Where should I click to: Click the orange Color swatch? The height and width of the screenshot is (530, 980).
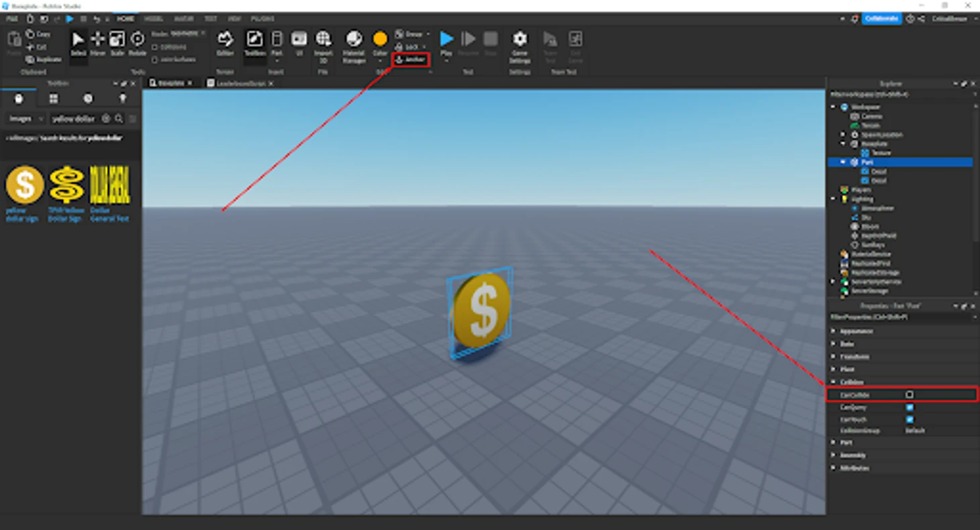tap(381, 39)
